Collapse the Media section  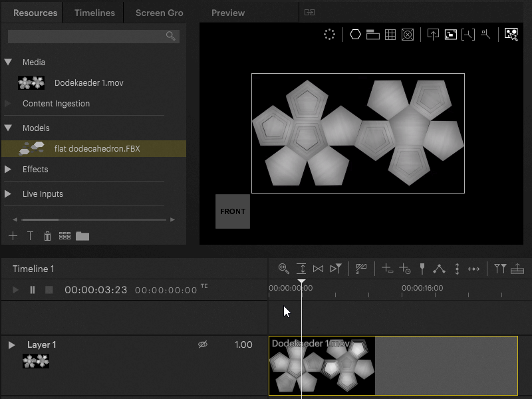coord(8,62)
